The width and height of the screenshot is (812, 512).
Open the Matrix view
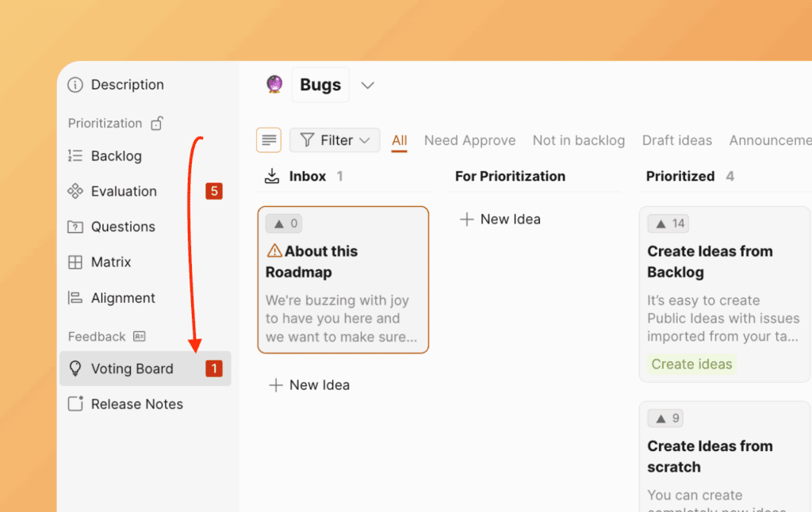[x=110, y=262]
